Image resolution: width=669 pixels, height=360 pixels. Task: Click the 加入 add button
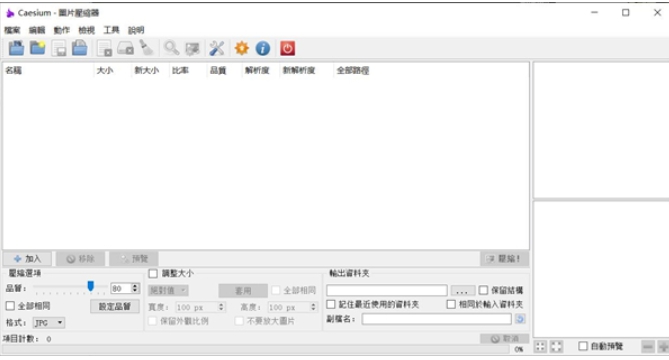27,258
